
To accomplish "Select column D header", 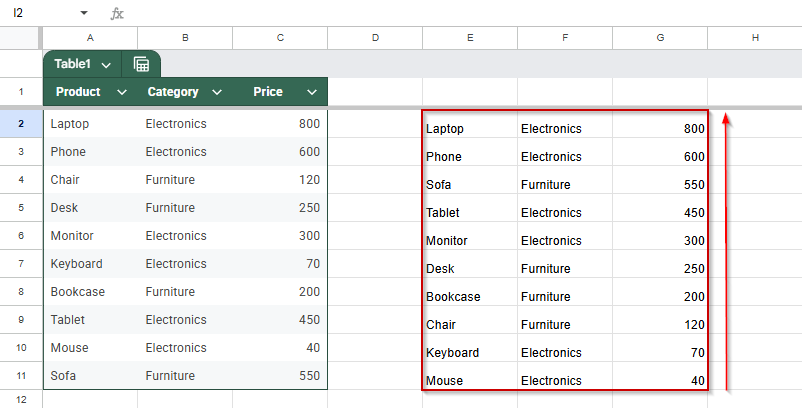I will point(375,38).
